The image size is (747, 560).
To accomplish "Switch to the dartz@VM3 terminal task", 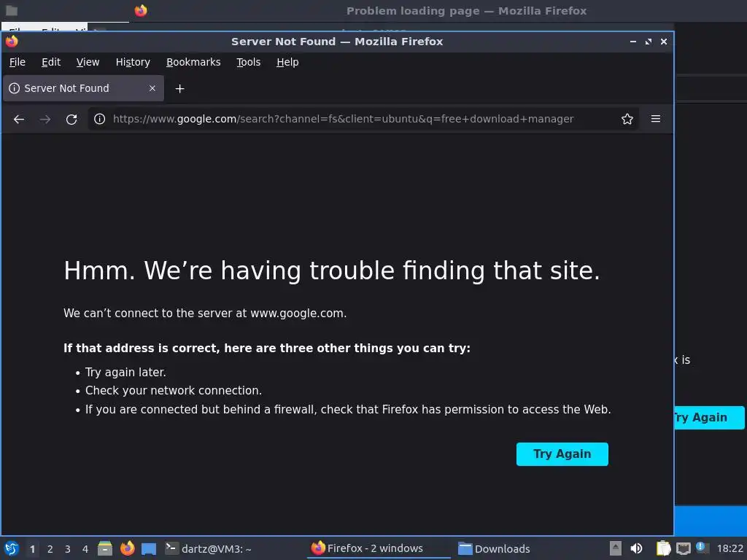I will 209,548.
